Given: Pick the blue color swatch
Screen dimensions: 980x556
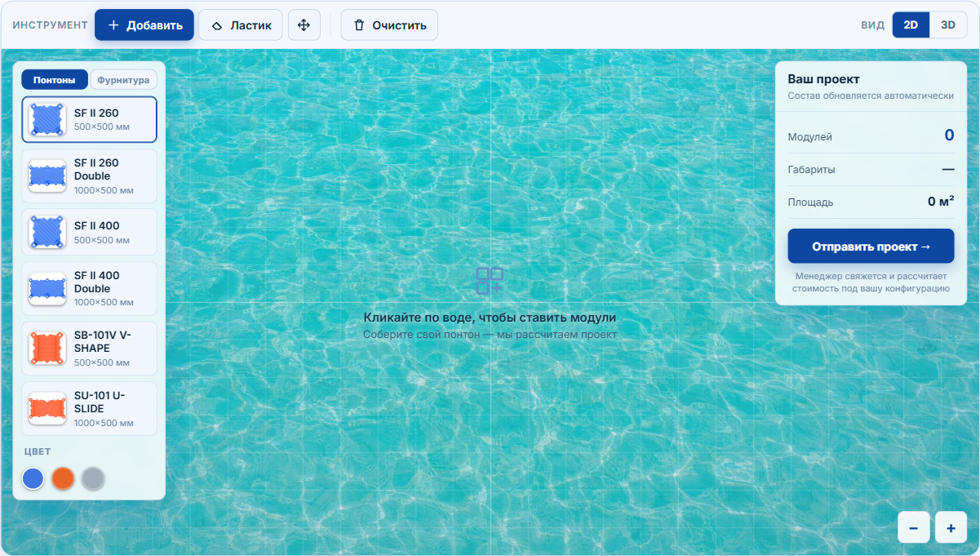Looking at the screenshot, I should pos(33,478).
